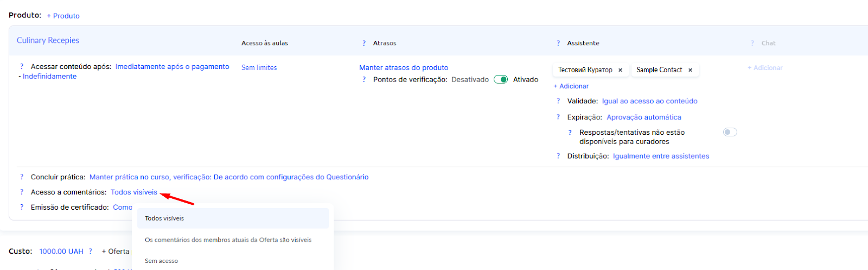
Task: Change Distribuição Igualmente entre assistentes option
Action: click(x=661, y=156)
